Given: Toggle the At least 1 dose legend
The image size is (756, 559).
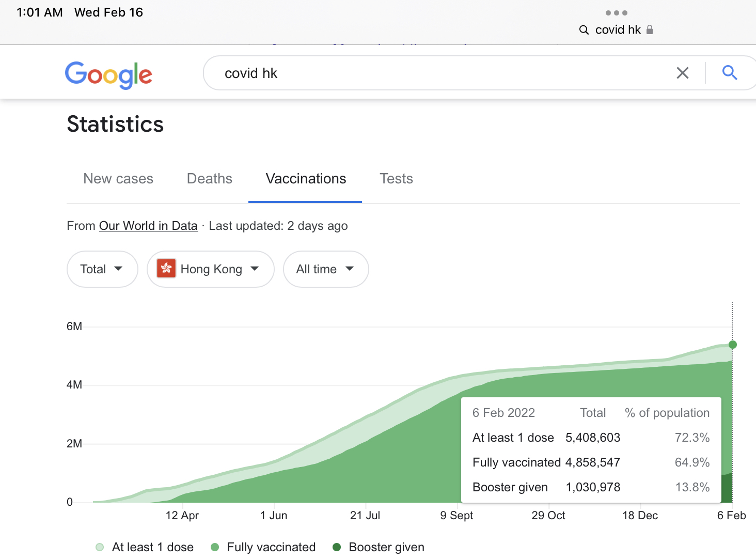Looking at the screenshot, I should coord(145,547).
